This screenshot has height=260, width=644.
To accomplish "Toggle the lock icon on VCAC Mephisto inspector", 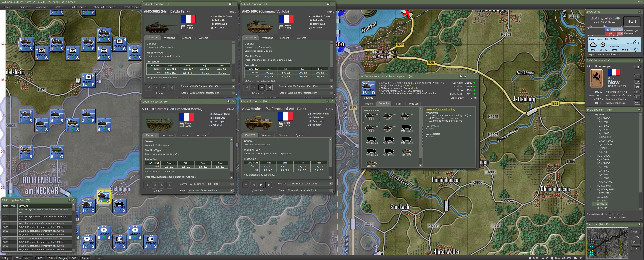I will coord(327,101).
